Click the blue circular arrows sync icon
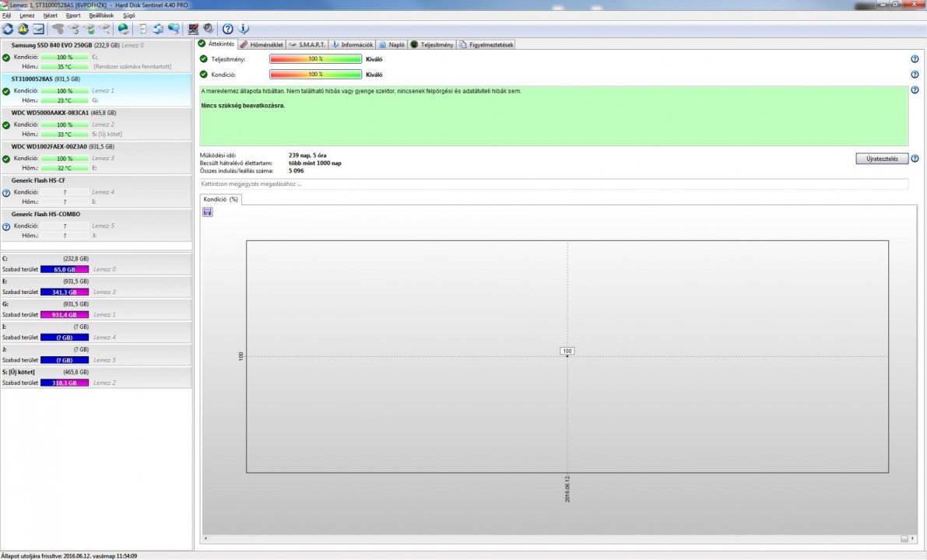This screenshot has height=560, width=927. (x=158, y=28)
